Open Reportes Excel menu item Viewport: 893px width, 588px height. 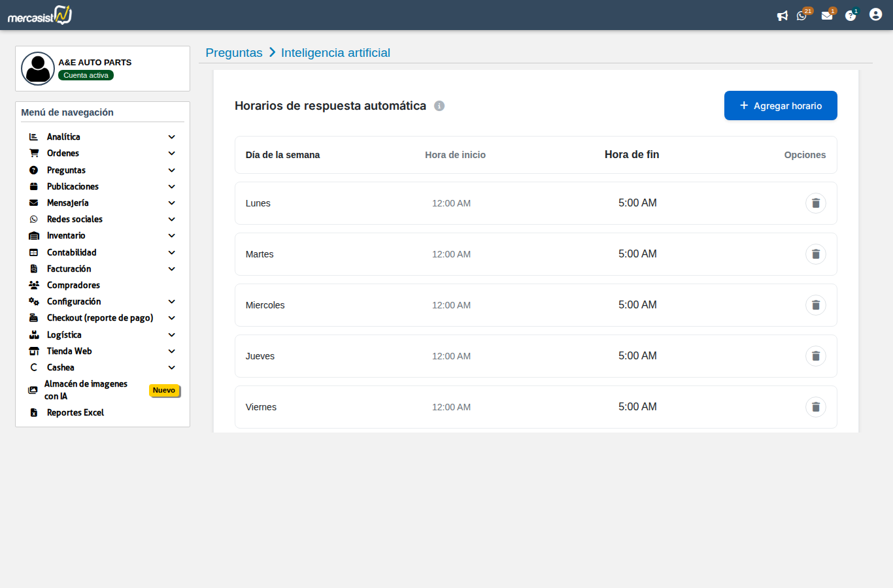tap(75, 413)
